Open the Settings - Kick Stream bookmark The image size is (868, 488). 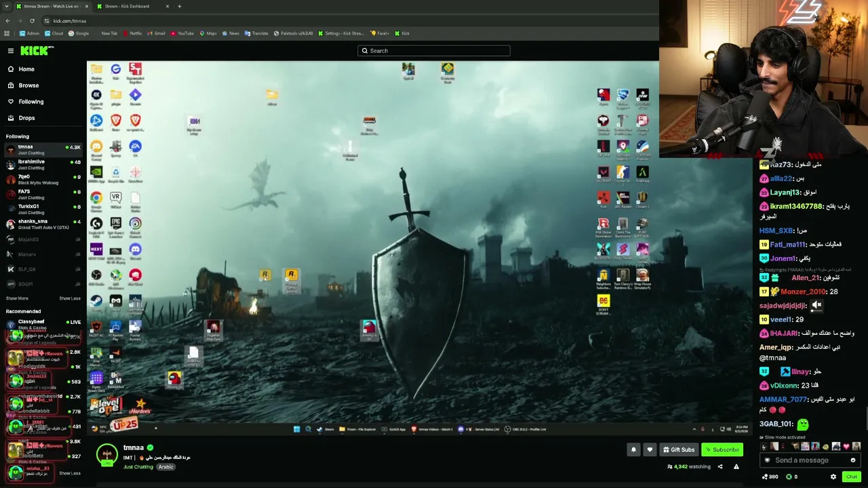342,33
